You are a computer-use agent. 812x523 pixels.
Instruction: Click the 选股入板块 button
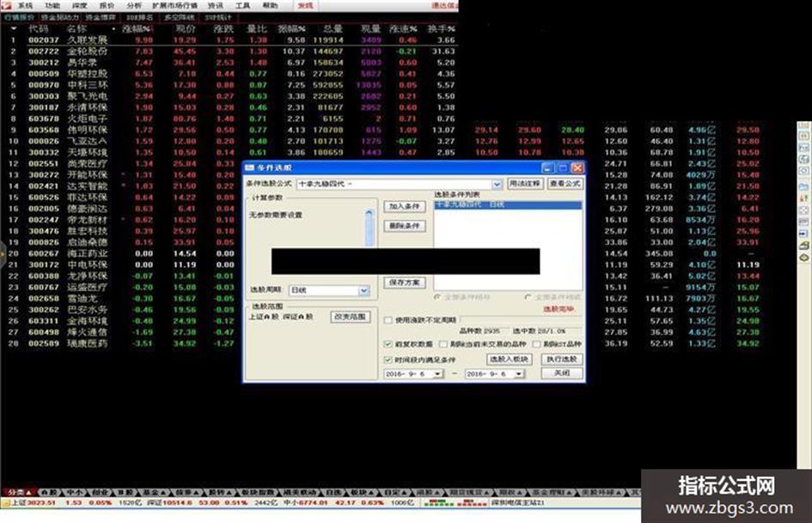(x=509, y=359)
